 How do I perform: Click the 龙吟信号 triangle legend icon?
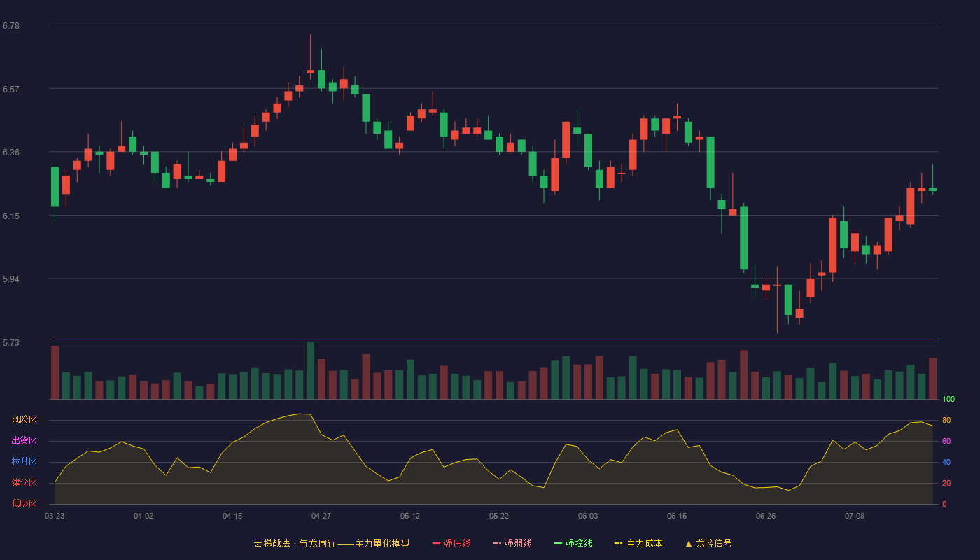pos(689,543)
